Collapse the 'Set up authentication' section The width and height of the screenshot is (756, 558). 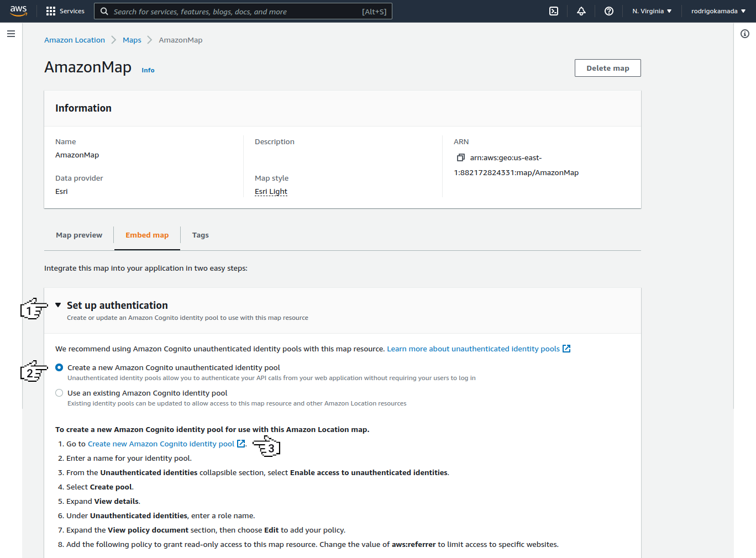coord(58,305)
